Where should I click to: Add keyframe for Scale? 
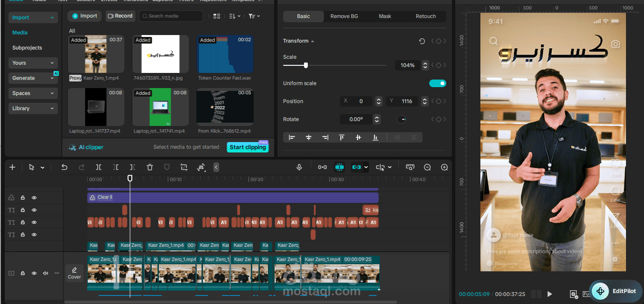point(439,65)
